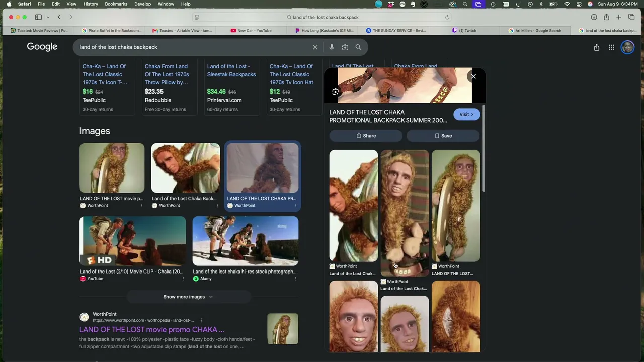
Task: Open a new Safari tab with plus
Action: click(x=619, y=17)
